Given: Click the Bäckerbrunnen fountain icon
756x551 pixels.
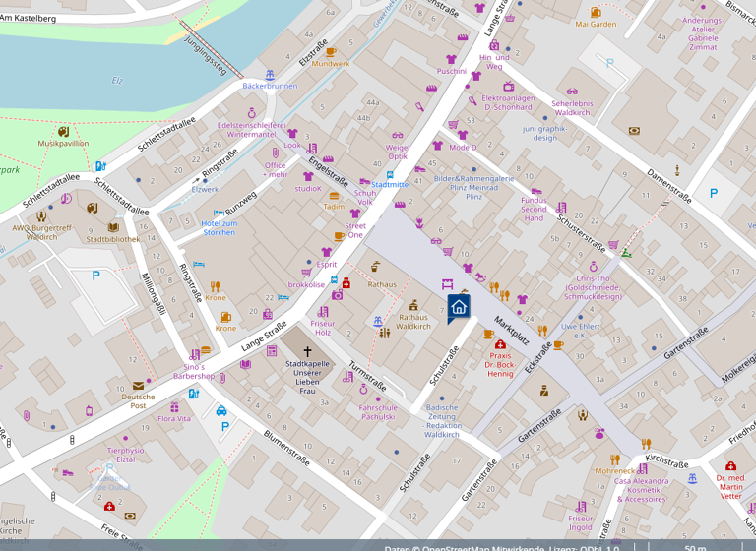Looking at the screenshot, I should [270, 75].
